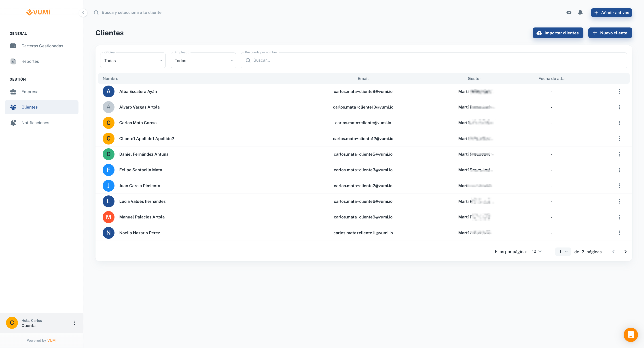
Task: Click Cuenta at sidebar bottom
Action: click(x=28, y=325)
